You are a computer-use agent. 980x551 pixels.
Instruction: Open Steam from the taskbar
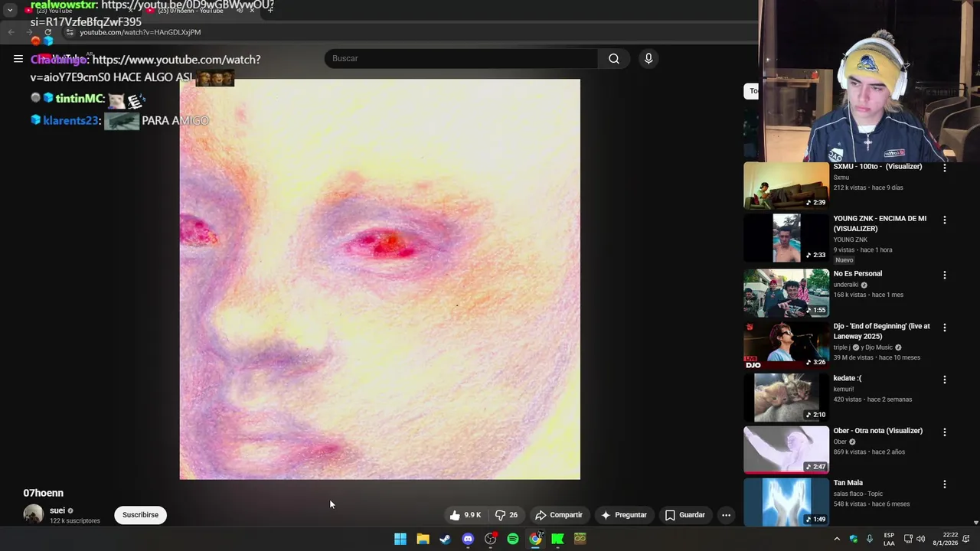click(445, 539)
